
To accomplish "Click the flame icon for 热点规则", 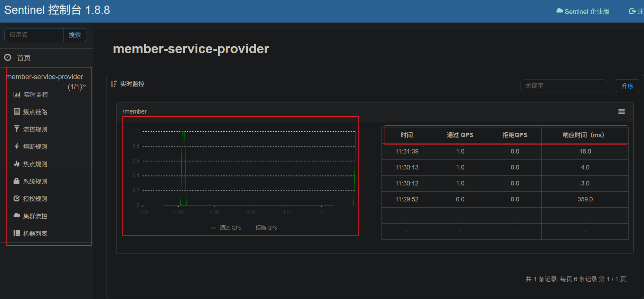I will [x=17, y=164].
